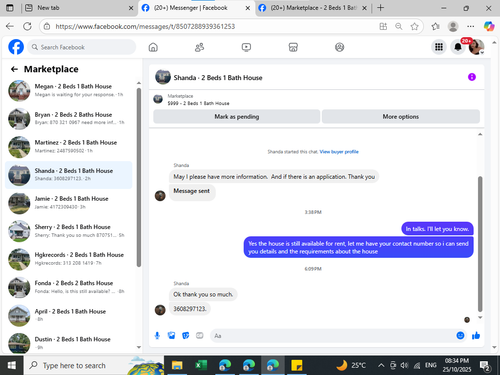This screenshot has width=500, height=375.
Task: Open the Copilot icon in browser
Action: pyautogui.click(x=489, y=26)
